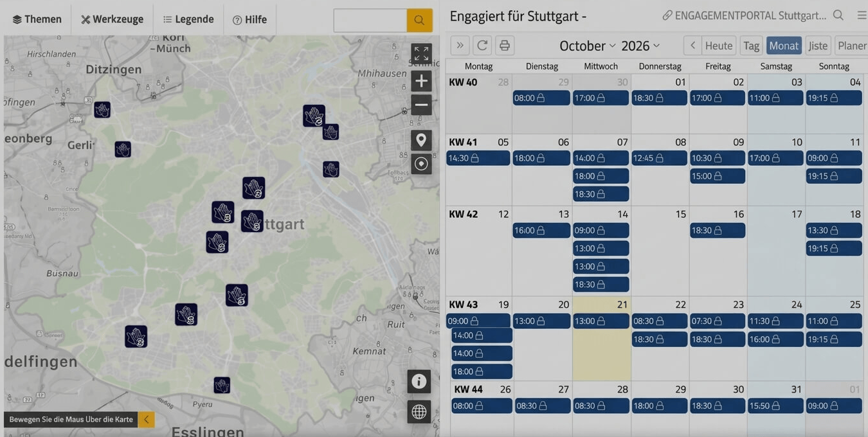Open the 17:00 event on September 30

tap(601, 98)
